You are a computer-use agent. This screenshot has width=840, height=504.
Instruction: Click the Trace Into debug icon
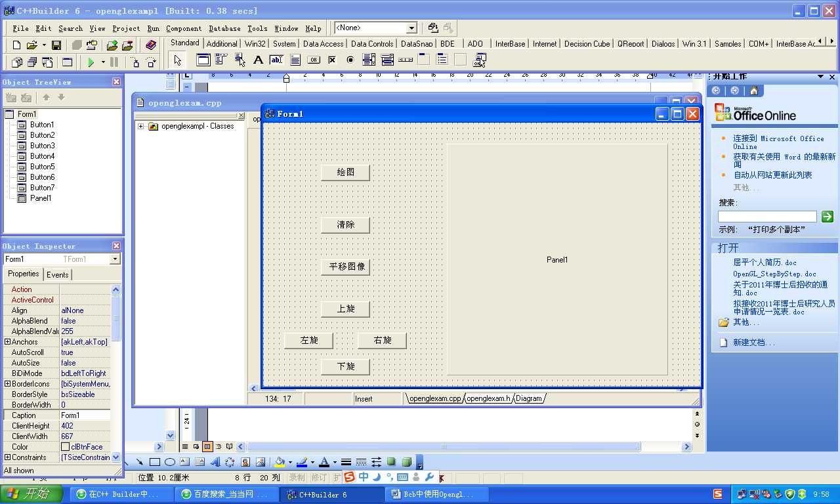tap(135, 62)
